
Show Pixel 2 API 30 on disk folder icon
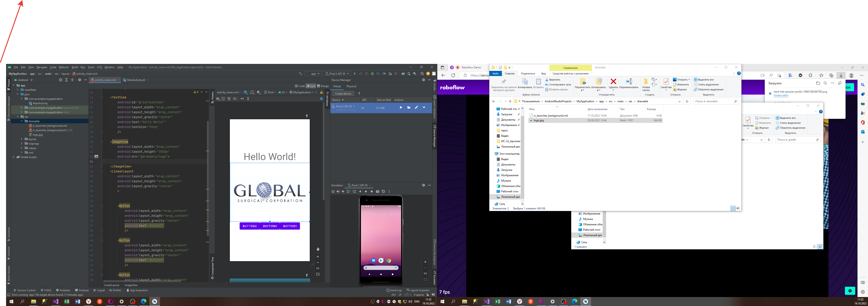click(x=409, y=108)
